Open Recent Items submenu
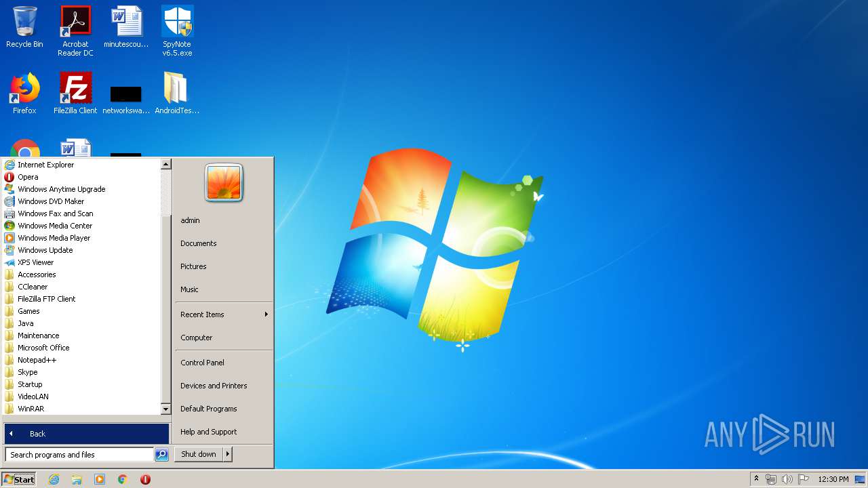Screen dimensions: 868x488 (224, 314)
